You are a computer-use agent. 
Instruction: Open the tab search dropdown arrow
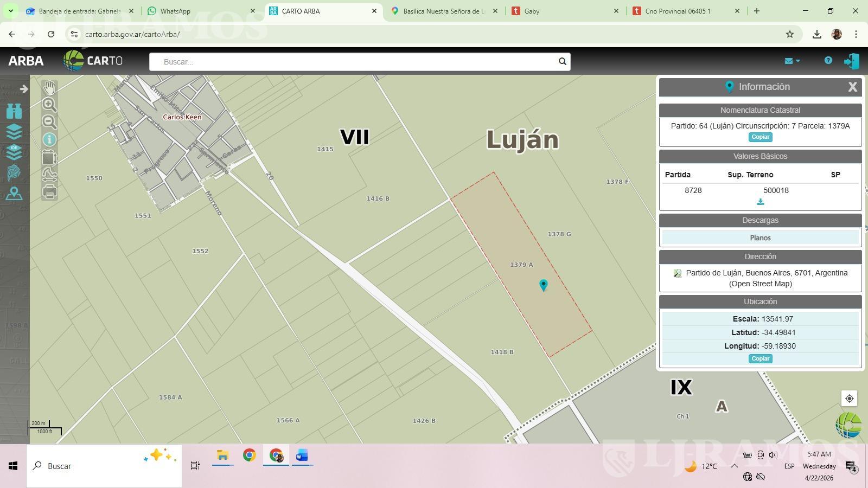pos(10,11)
